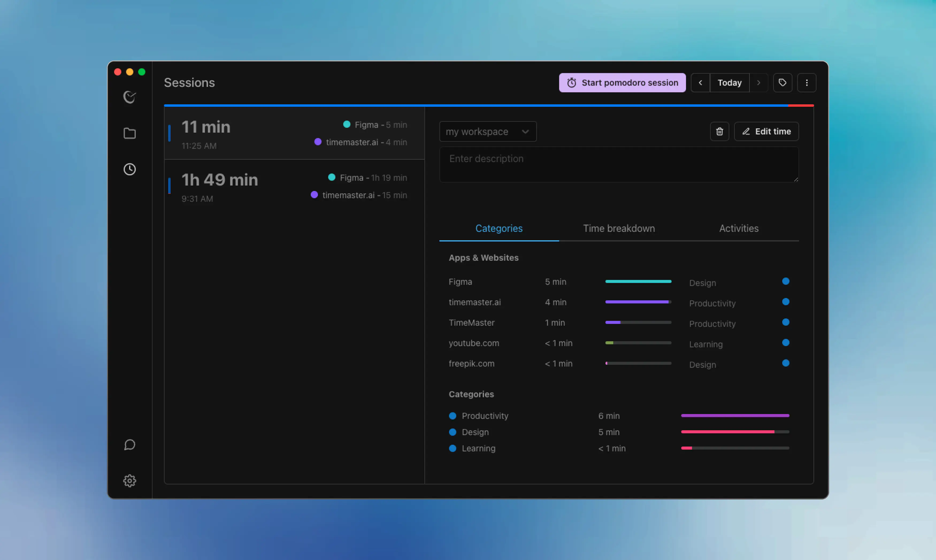Expand the my workspace dropdown
The height and width of the screenshot is (560, 936).
[488, 131]
